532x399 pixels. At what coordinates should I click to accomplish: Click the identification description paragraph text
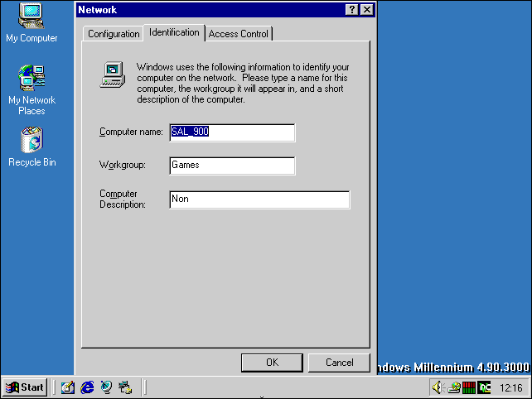[x=243, y=83]
